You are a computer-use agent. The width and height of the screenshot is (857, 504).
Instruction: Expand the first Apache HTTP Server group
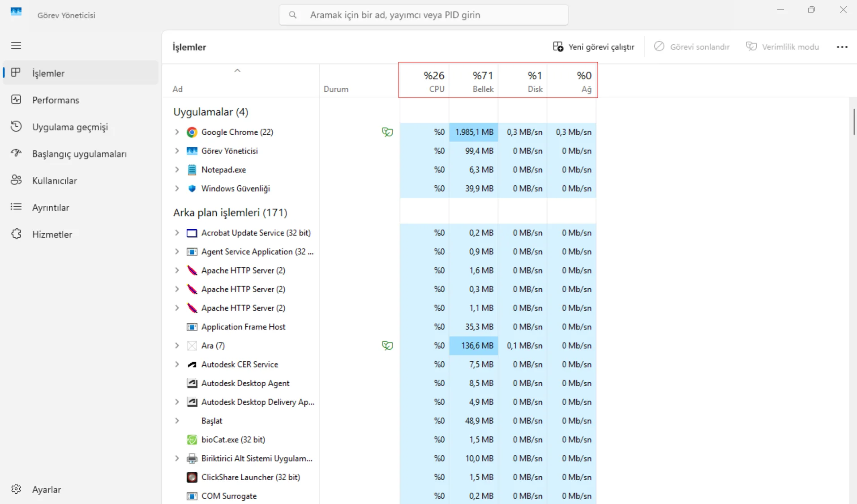pyautogui.click(x=177, y=270)
